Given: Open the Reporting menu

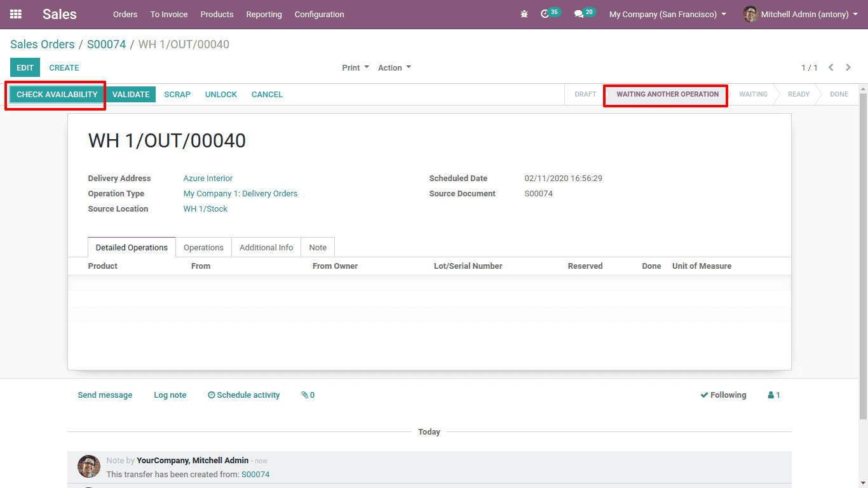Looking at the screenshot, I should (x=264, y=14).
